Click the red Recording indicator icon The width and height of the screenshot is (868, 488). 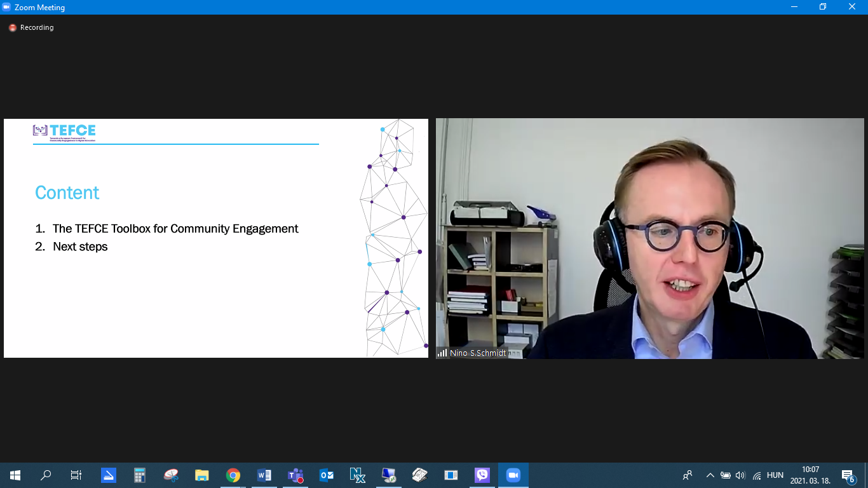coord(12,28)
